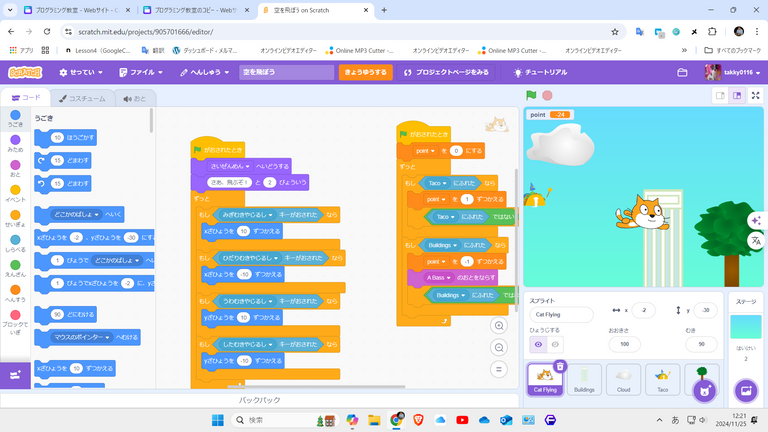The image size is (768, 432).
Task: Click プロジェクトページをみる button
Action: 446,72
